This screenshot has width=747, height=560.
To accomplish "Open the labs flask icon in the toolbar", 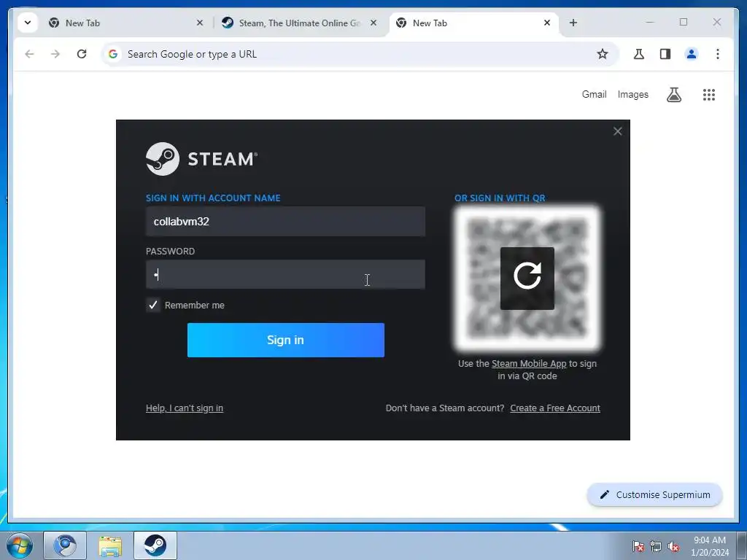I will [639, 54].
